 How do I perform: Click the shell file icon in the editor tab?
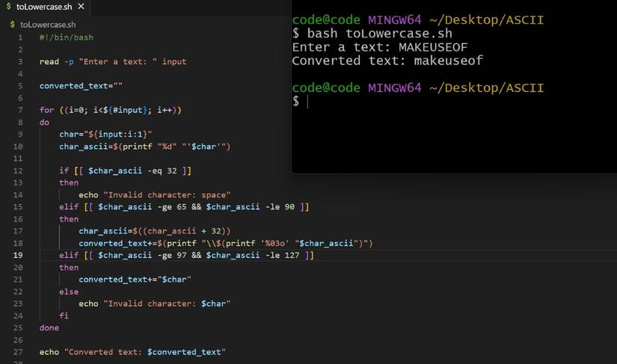click(x=8, y=7)
